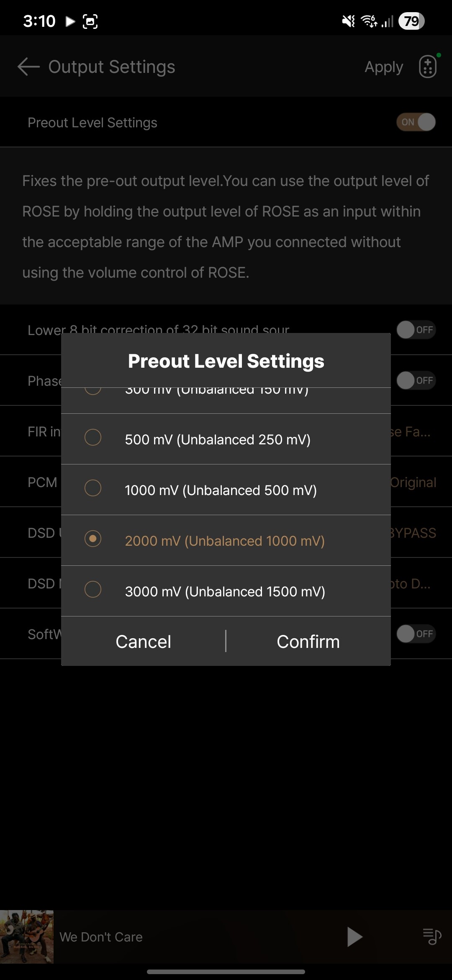This screenshot has height=980, width=452.
Task: Enable Lower 8 bit correction toggle
Action: pyautogui.click(x=416, y=330)
